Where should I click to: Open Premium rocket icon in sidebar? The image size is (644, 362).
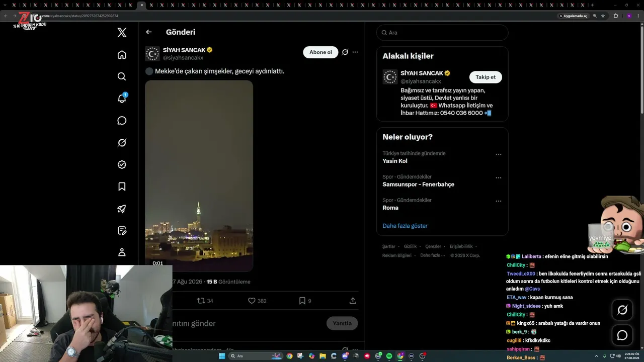click(x=122, y=209)
